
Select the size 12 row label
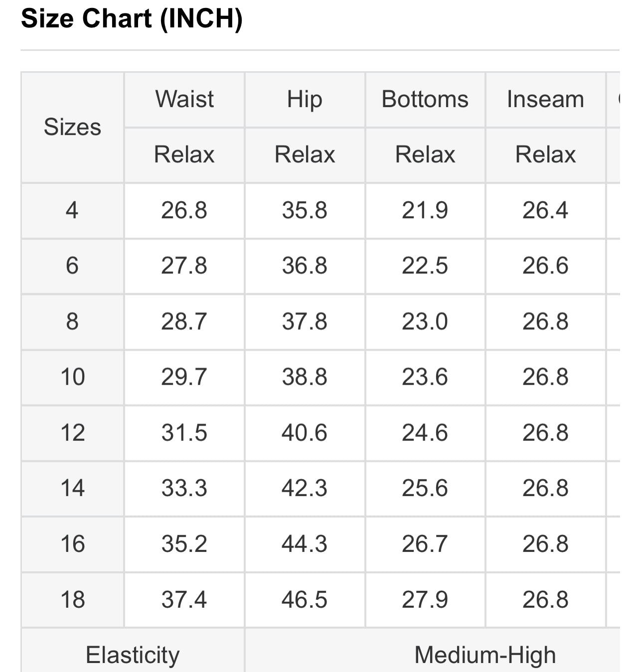tap(72, 432)
